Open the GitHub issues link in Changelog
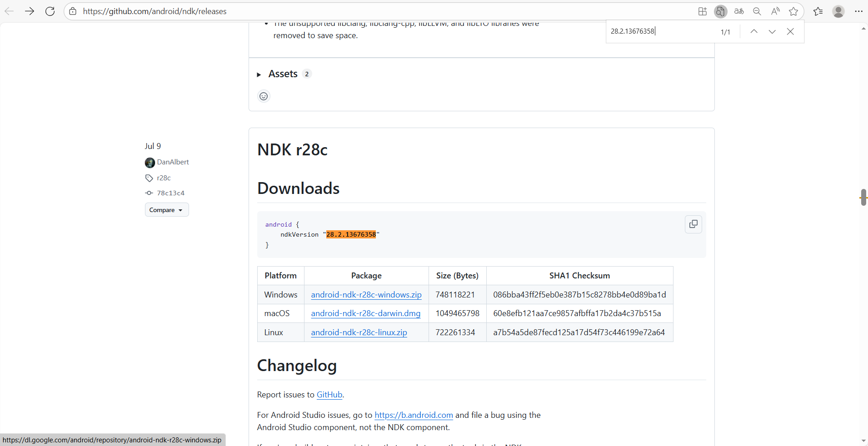 point(329,395)
